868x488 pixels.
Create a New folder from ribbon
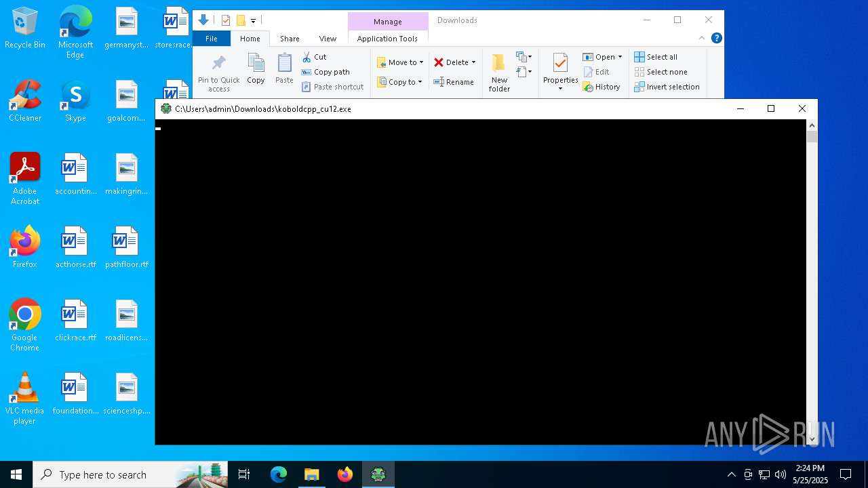point(499,73)
